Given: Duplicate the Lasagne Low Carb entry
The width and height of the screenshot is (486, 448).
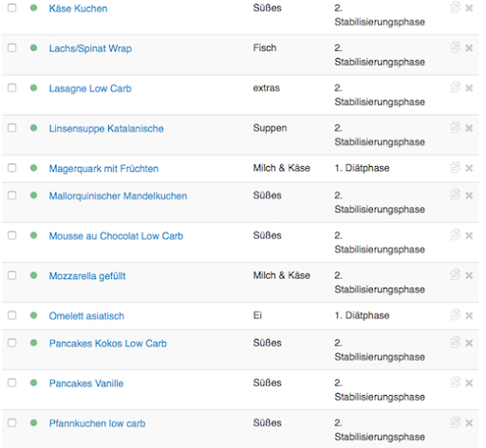Looking at the screenshot, I should click(x=455, y=87).
